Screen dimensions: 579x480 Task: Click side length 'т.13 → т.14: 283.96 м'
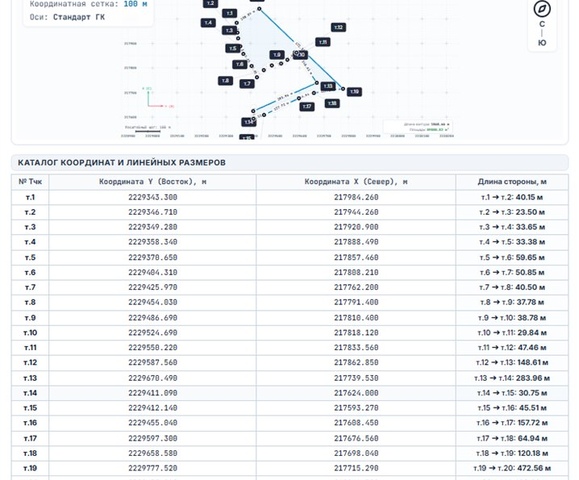tap(512, 378)
